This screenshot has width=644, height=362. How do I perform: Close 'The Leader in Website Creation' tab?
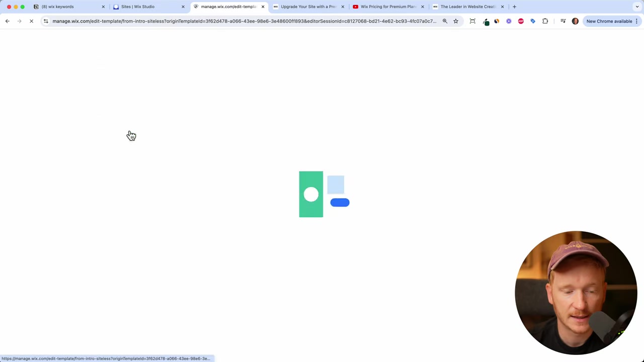(502, 7)
